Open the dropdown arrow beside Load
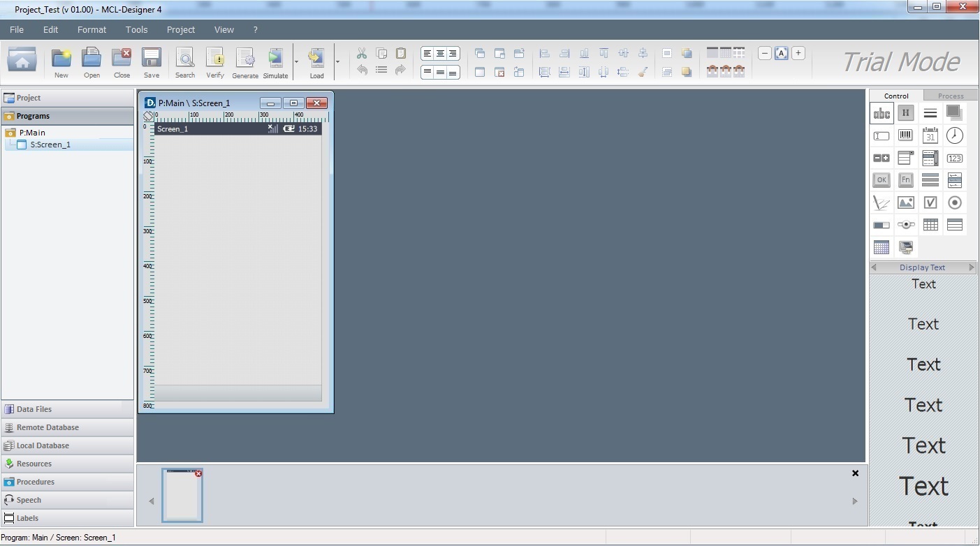The width and height of the screenshot is (980, 546). tap(337, 61)
